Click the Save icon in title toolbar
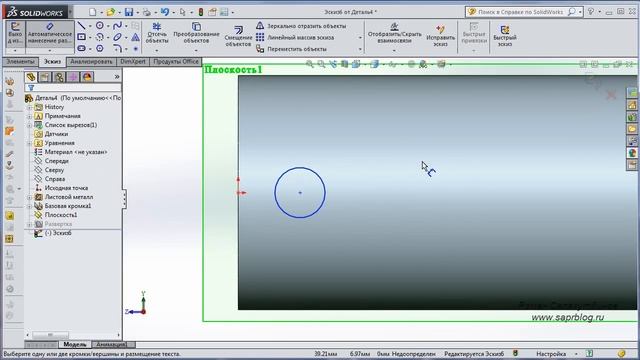The width and height of the screenshot is (640, 360). click(x=129, y=12)
